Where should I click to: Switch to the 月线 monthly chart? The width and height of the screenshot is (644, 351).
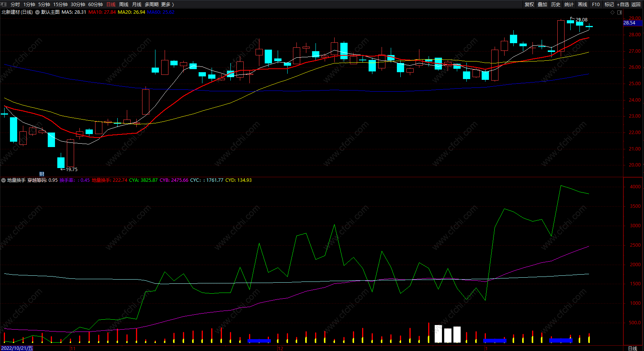(137, 5)
